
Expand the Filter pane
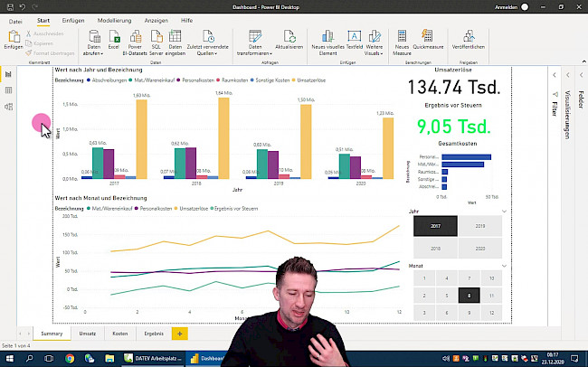click(x=555, y=75)
